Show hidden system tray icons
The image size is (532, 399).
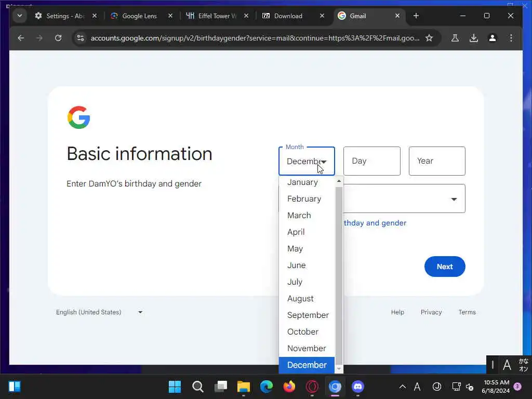point(403,387)
